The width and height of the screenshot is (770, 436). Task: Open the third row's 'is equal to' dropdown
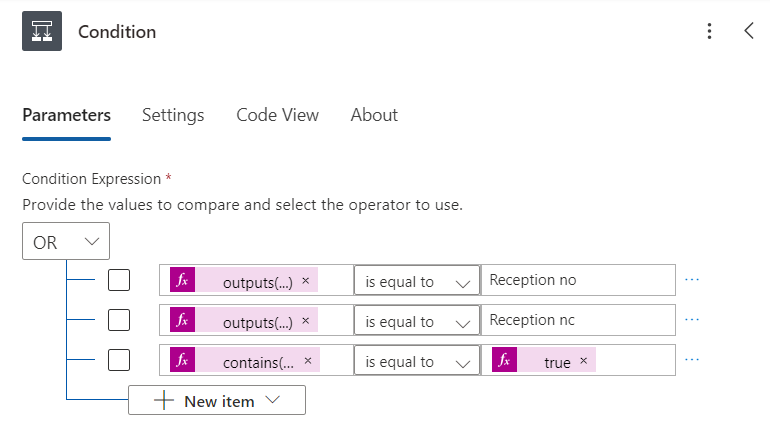coord(416,362)
